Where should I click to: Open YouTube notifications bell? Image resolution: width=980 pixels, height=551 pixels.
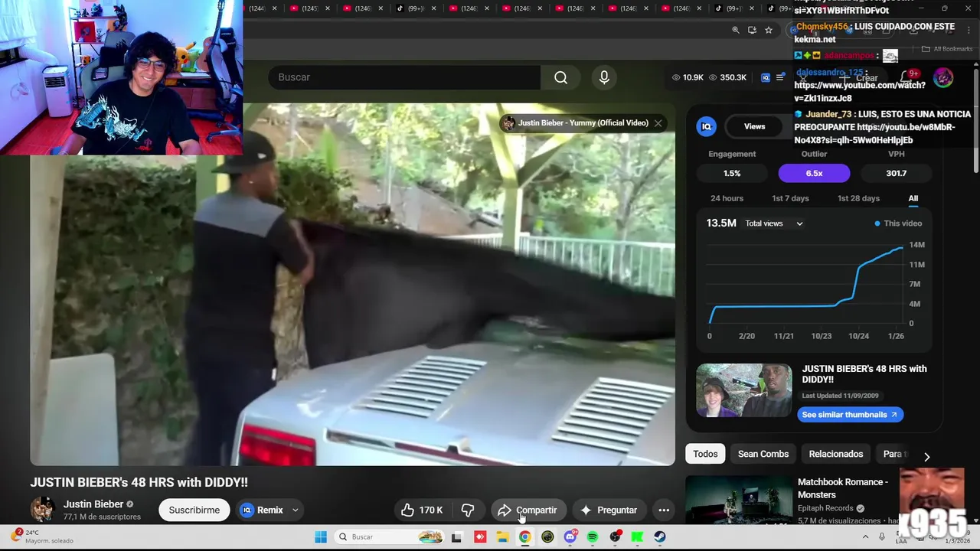click(907, 77)
